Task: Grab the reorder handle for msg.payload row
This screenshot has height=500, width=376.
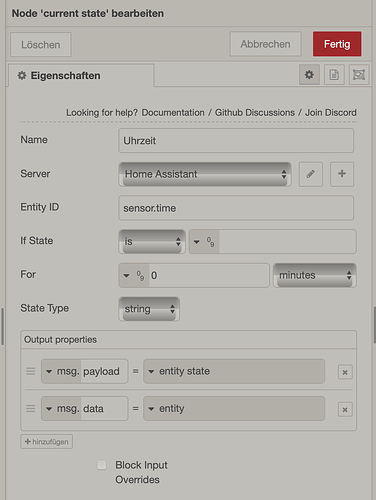Action: (x=31, y=371)
